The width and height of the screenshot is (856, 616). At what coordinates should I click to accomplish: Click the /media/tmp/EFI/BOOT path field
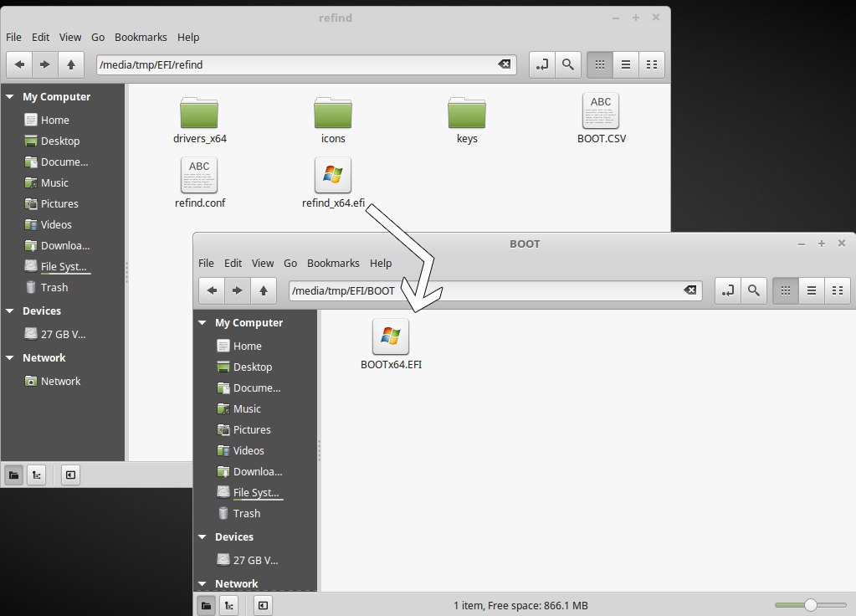point(495,290)
